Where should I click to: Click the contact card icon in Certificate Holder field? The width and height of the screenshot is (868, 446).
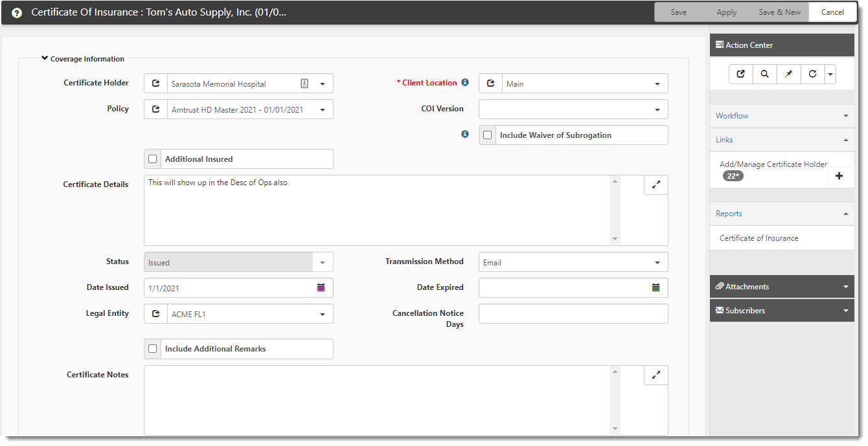pyautogui.click(x=304, y=84)
